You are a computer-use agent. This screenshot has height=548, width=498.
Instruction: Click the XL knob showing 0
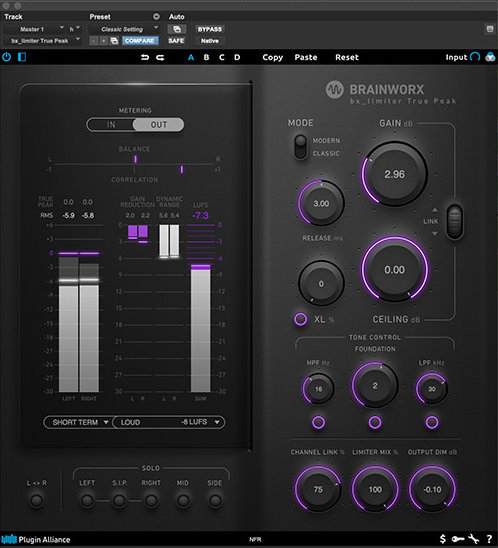pos(321,283)
